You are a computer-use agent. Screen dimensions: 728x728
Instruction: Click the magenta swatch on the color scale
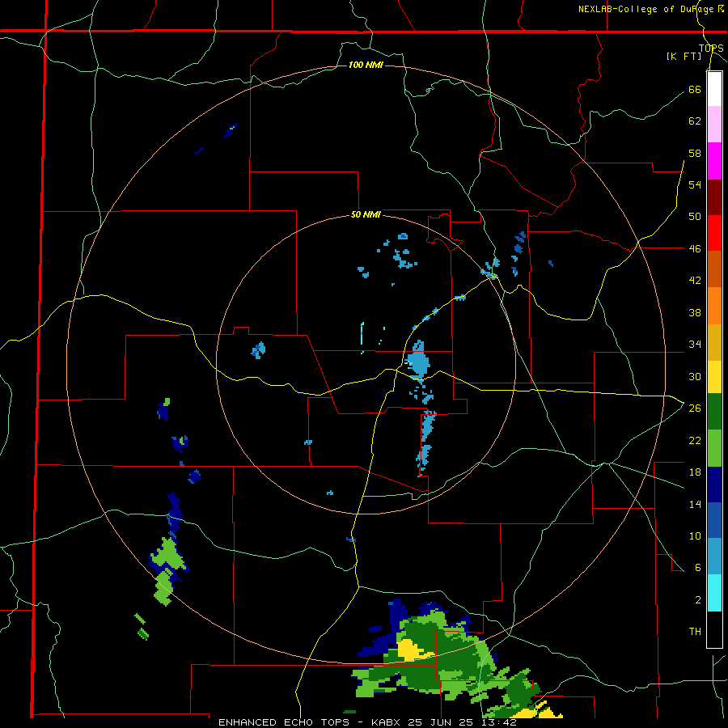click(714, 161)
